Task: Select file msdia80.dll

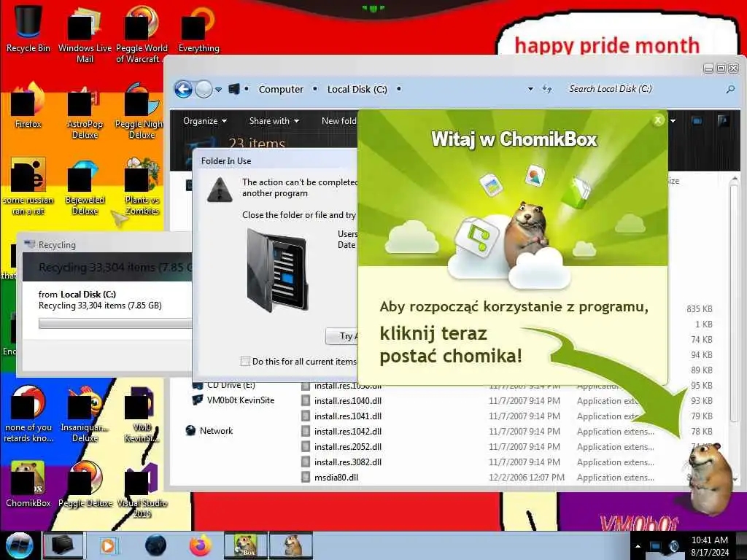Action: tap(330, 477)
